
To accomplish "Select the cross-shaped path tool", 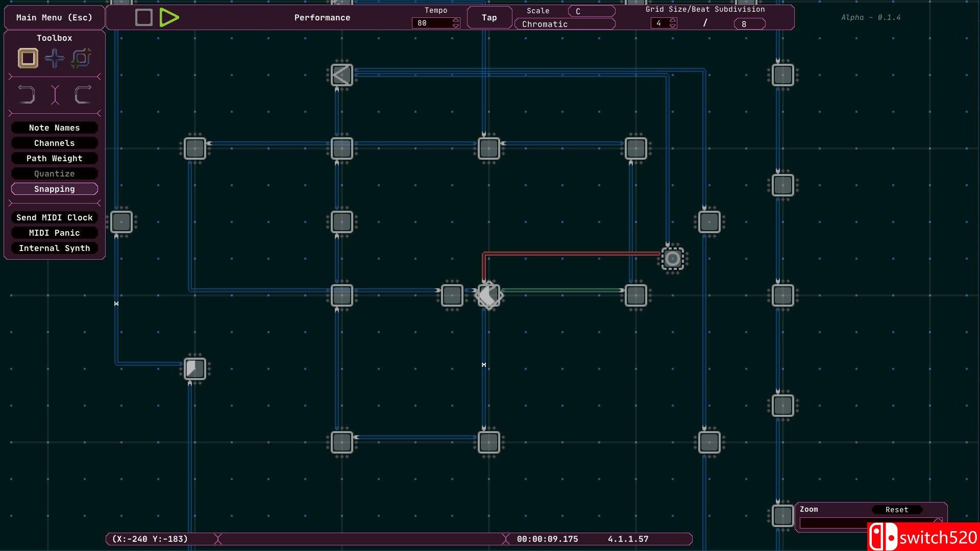I will click(x=55, y=58).
